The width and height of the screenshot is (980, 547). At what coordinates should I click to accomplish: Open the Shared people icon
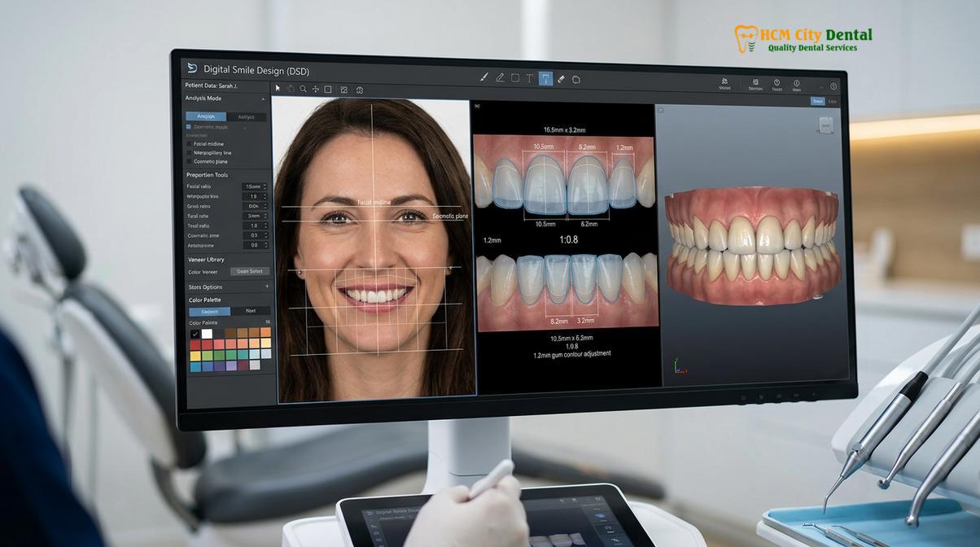(x=724, y=83)
